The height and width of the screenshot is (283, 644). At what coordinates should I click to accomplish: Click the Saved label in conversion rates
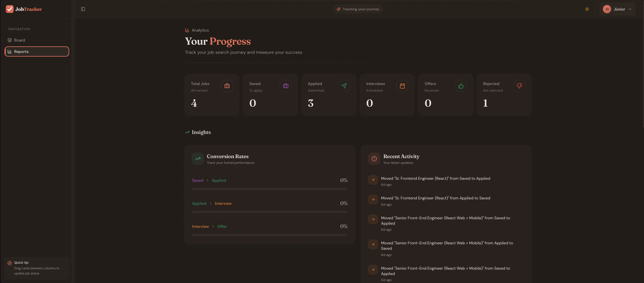(197, 180)
